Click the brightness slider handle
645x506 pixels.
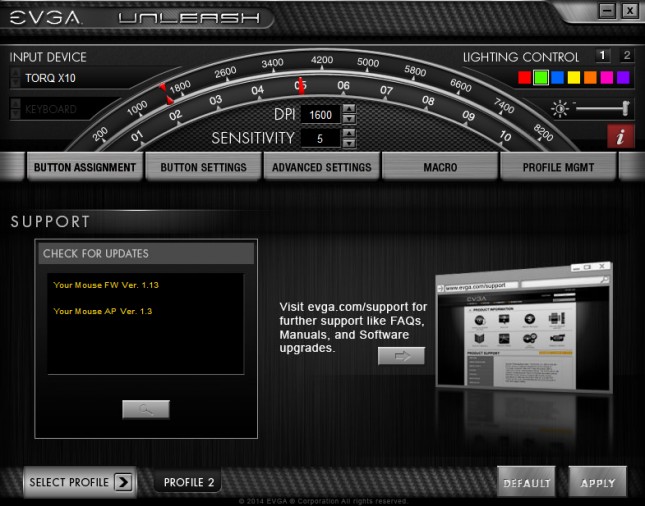tap(626, 108)
